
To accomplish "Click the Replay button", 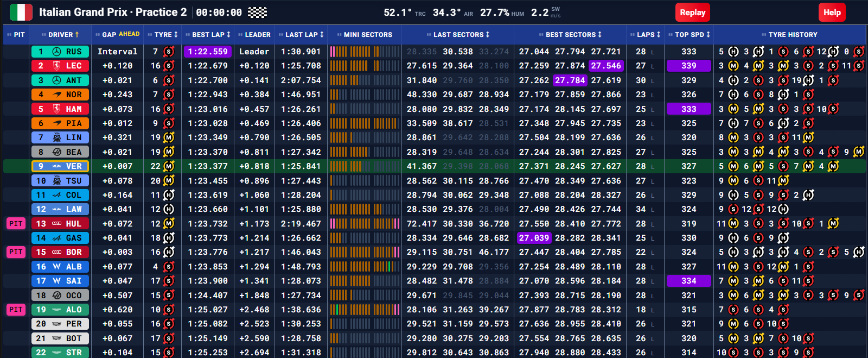I will click(693, 12).
